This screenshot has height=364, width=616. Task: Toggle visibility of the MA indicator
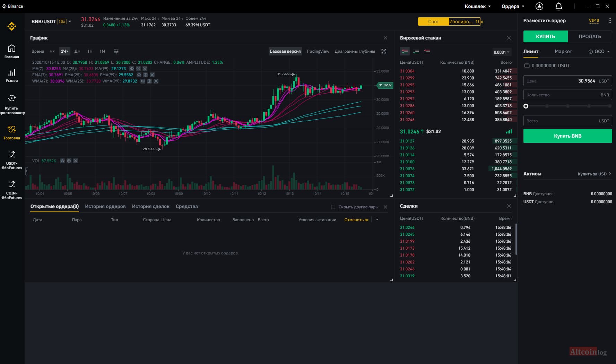(x=132, y=69)
